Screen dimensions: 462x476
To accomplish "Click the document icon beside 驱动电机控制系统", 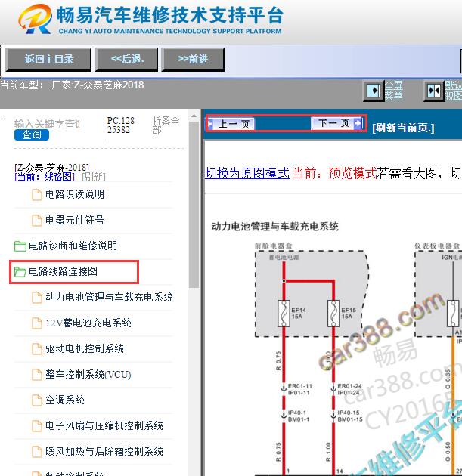I will click(x=37, y=349).
